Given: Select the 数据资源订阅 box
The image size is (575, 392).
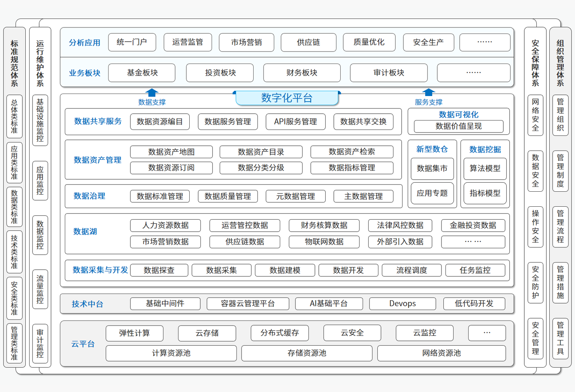Looking at the screenshot, I should pyautogui.click(x=172, y=168).
